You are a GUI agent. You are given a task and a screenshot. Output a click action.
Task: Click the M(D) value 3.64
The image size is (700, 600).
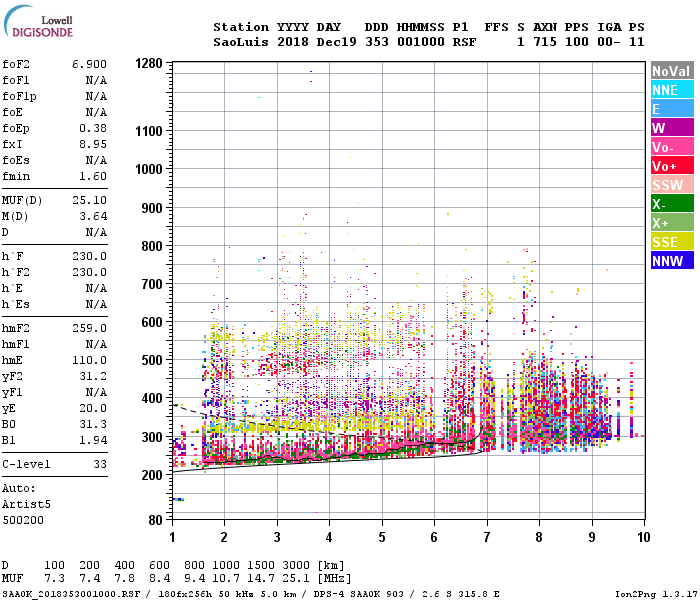click(x=93, y=216)
